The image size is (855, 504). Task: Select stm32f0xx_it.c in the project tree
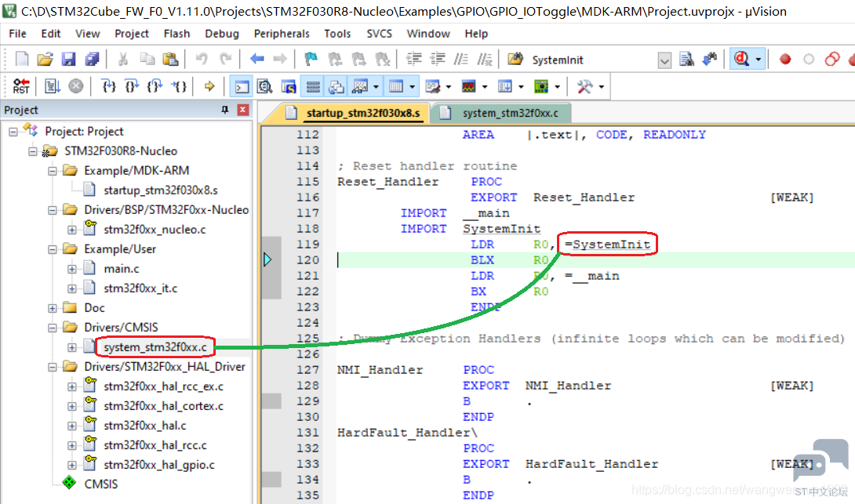point(140,288)
